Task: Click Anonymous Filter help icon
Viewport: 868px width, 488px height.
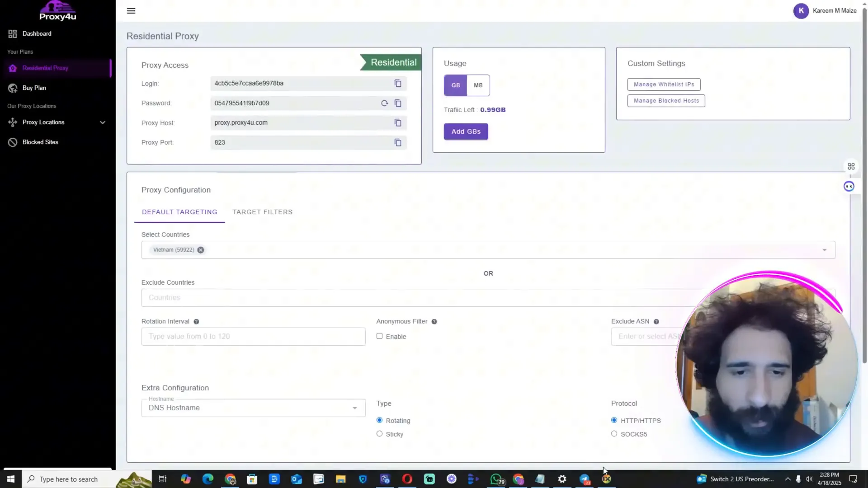Action: click(x=434, y=322)
